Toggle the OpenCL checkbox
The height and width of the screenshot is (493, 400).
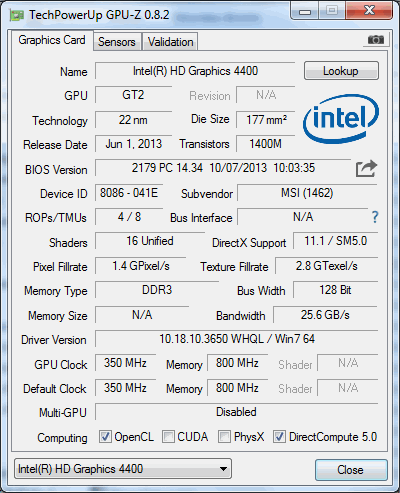pyautogui.click(x=105, y=436)
